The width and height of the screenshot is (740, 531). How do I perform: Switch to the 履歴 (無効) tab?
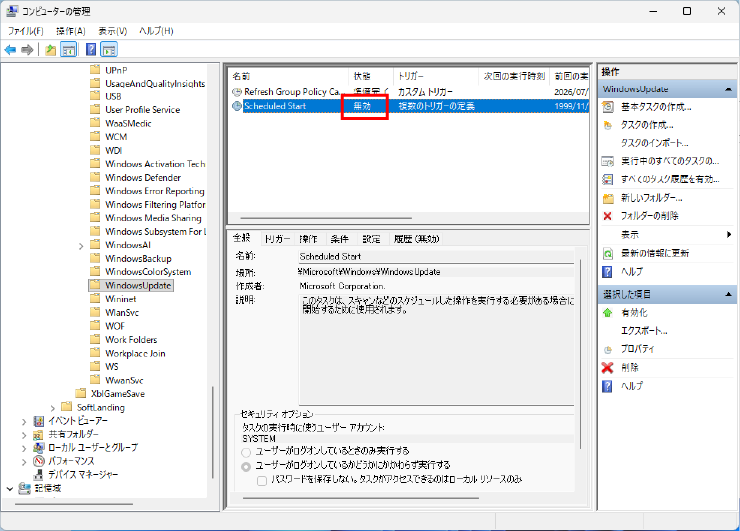pyautogui.click(x=417, y=239)
